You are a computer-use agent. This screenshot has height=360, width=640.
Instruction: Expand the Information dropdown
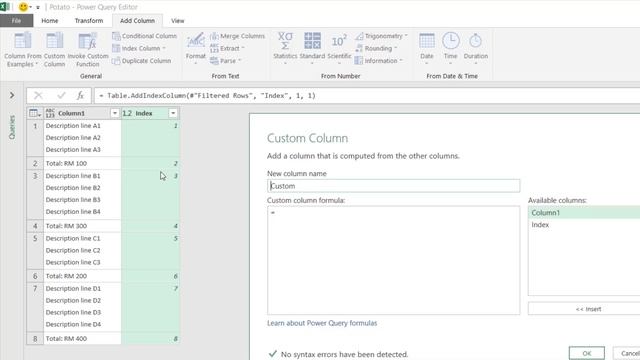click(x=379, y=60)
